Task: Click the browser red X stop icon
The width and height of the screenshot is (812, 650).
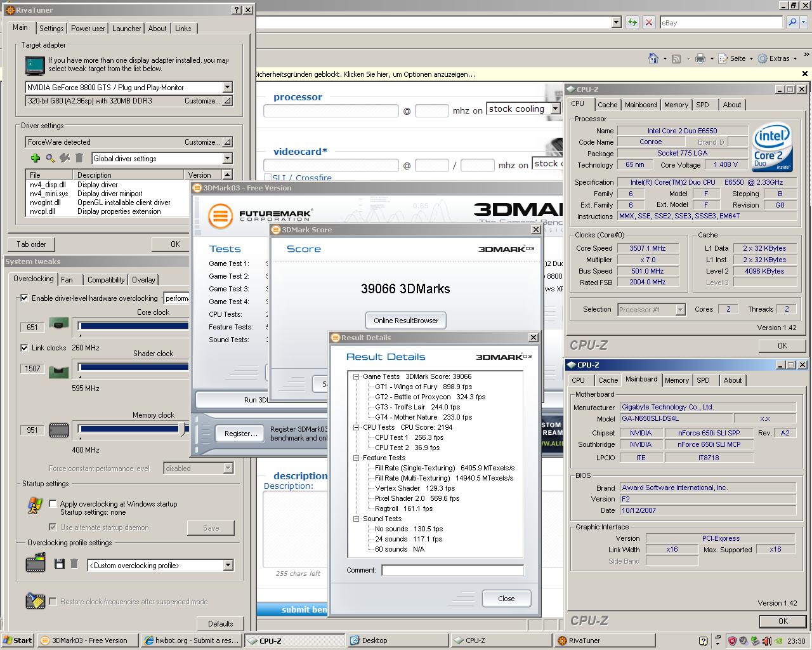Action: click(x=648, y=22)
